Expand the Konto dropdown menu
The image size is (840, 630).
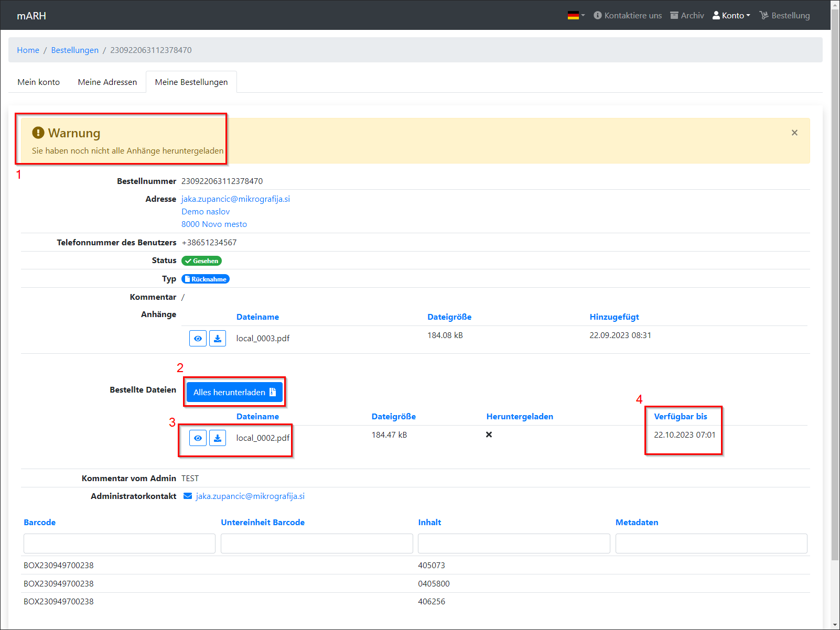click(x=731, y=16)
